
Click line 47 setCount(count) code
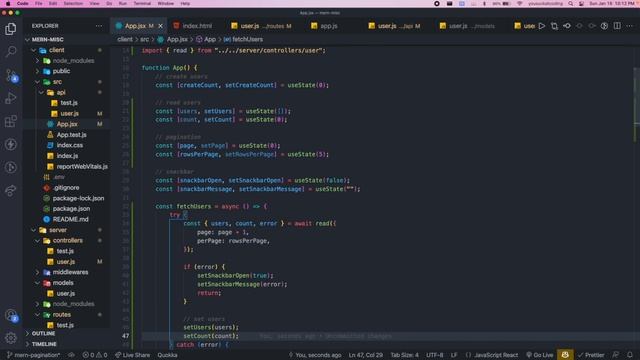(x=211, y=336)
